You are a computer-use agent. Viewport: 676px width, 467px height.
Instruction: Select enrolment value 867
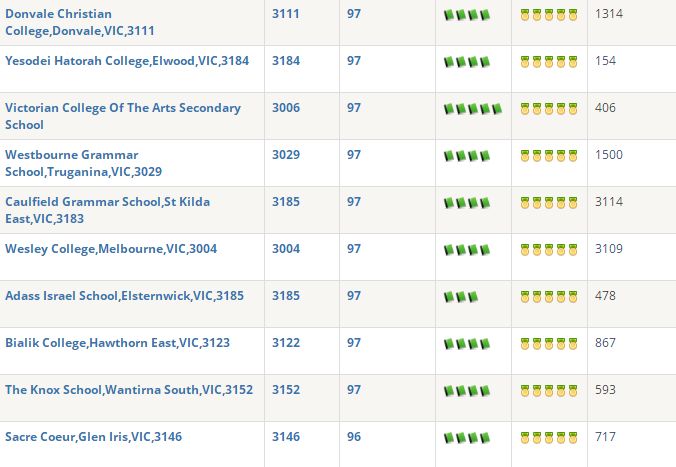coord(605,343)
